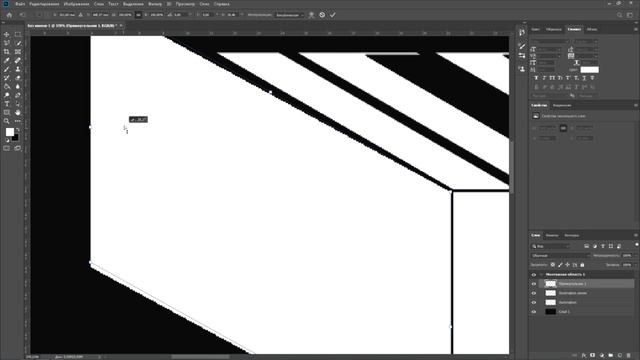Viewport: 640px width, 360px height.
Task: Hide the artboard group in Layers panel
Action: (x=533, y=275)
